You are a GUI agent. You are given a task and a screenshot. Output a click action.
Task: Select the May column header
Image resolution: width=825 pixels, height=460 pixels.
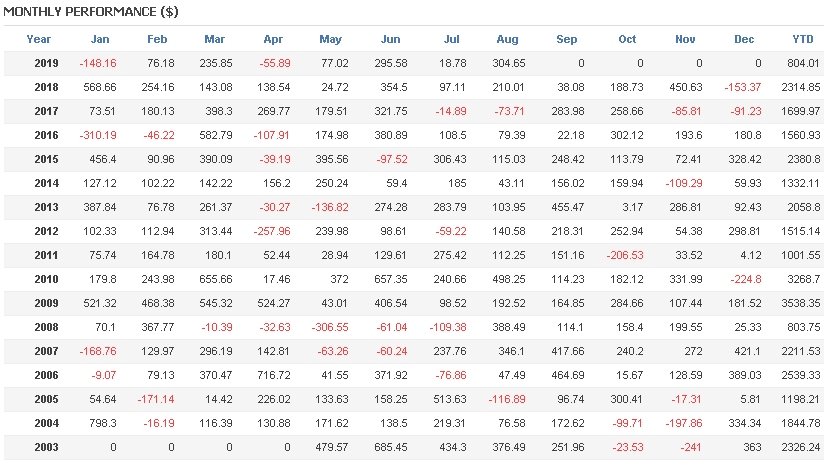pos(330,39)
